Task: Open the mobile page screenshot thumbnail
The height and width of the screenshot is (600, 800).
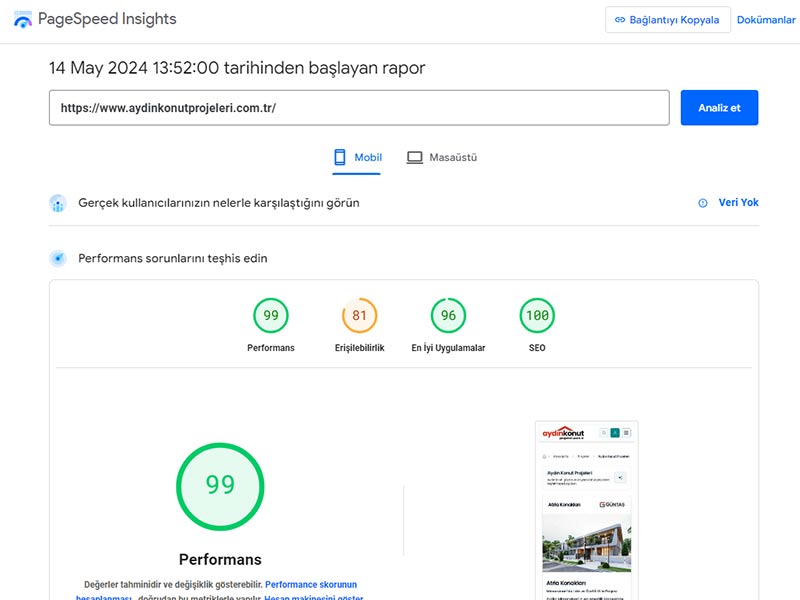Action: click(x=587, y=510)
